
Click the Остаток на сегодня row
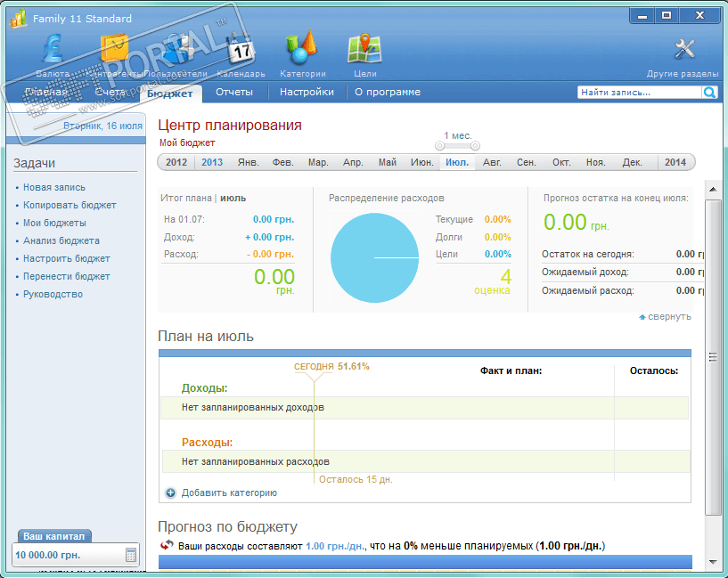(622, 254)
